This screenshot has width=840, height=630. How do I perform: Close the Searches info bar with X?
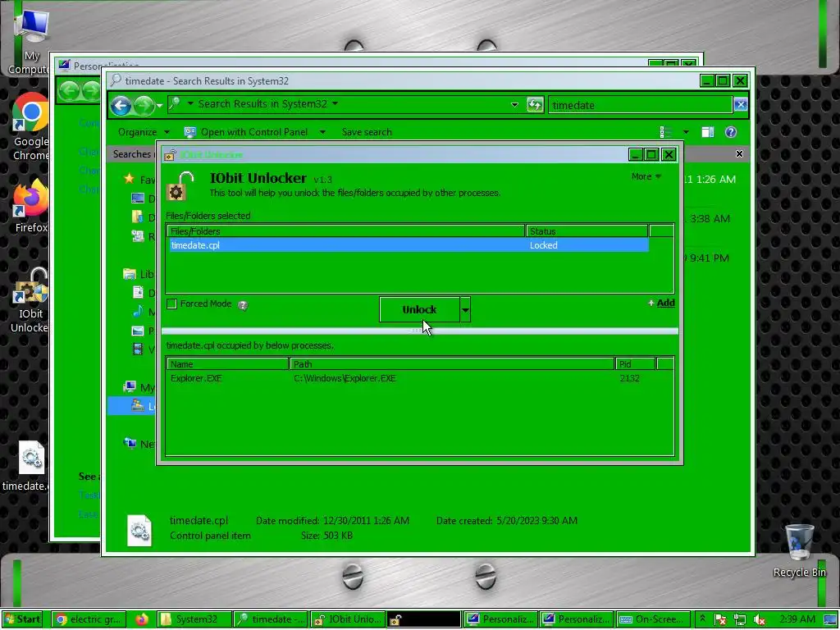click(x=739, y=153)
